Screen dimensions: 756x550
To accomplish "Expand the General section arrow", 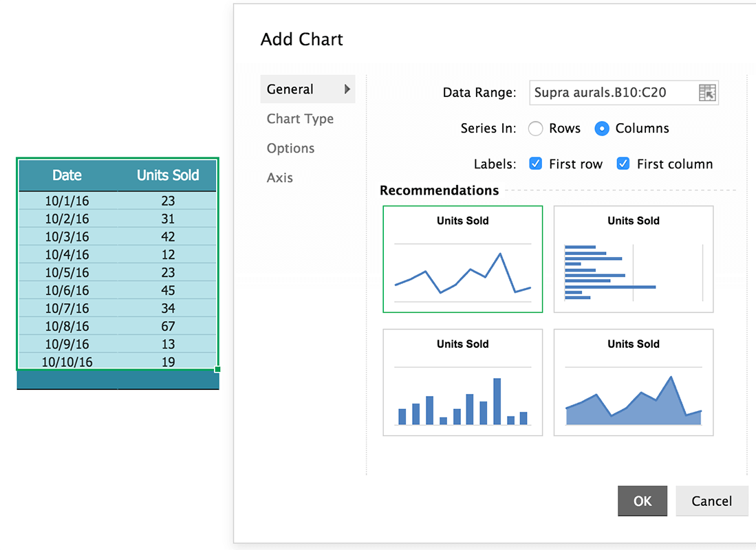I will (x=347, y=89).
